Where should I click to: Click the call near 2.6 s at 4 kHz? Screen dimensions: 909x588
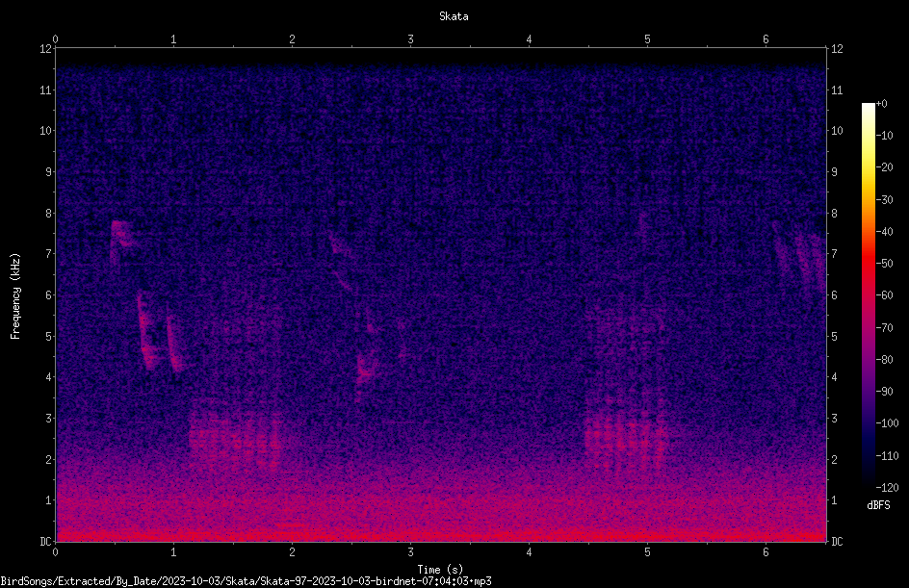pos(365,371)
